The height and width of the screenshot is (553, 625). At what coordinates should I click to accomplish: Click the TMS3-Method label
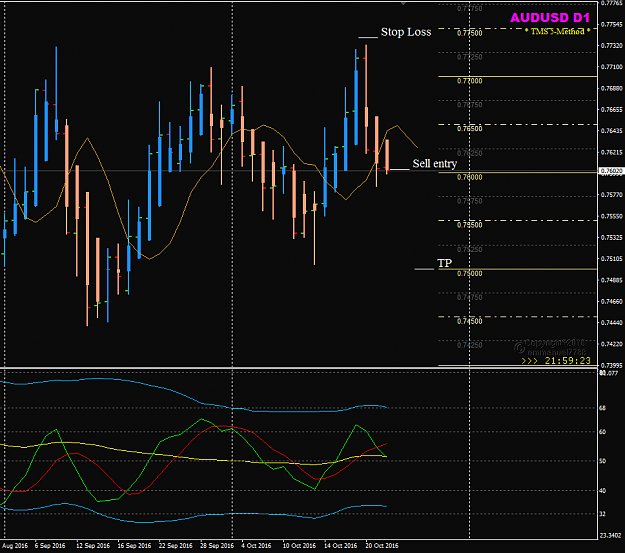(557, 31)
